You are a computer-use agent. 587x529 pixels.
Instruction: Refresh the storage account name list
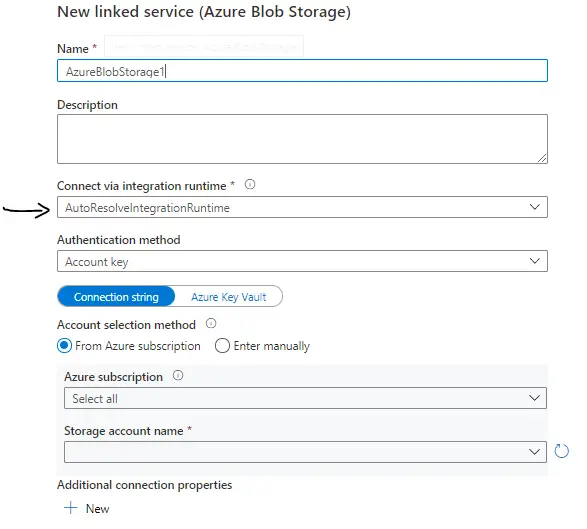[562, 451]
